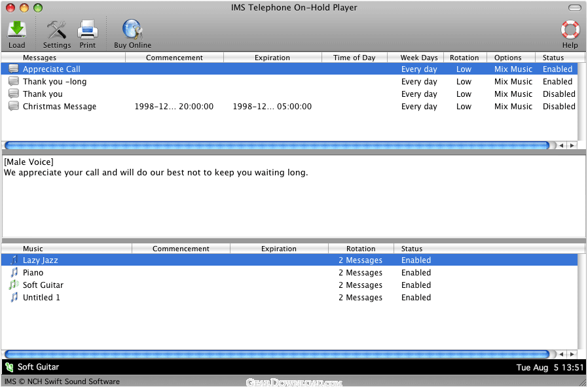The width and height of the screenshot is (588, 388).
Task: Sort messages by Expiration column header
Action: 272,58
